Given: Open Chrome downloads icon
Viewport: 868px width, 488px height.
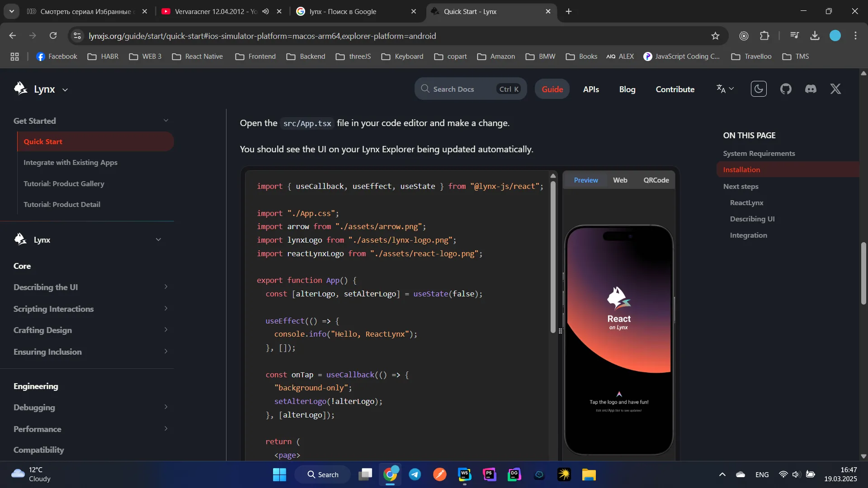Looking at the screenshot, I should 815,36.
